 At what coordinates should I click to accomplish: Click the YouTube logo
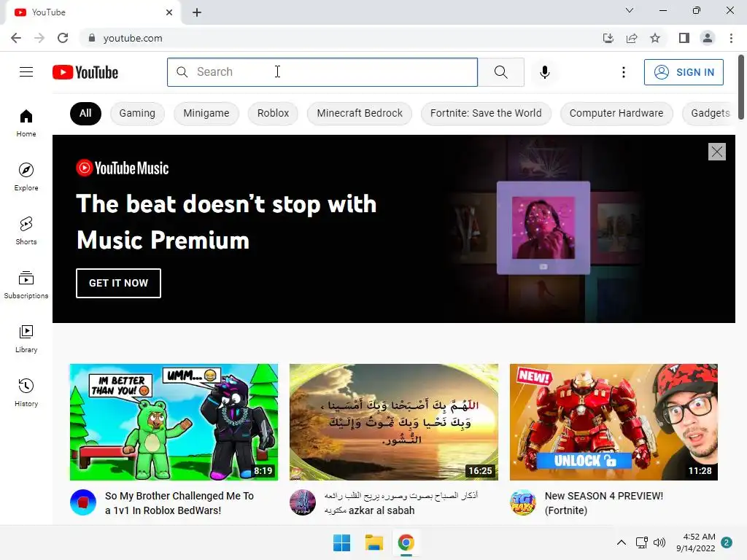pos(85,72)
